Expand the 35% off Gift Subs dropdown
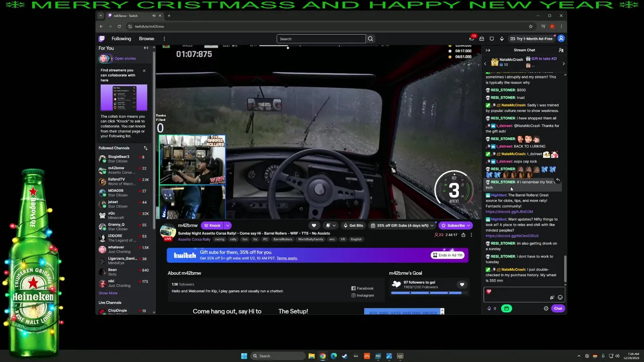The image size is (644, 362). (x=431, y=225)
